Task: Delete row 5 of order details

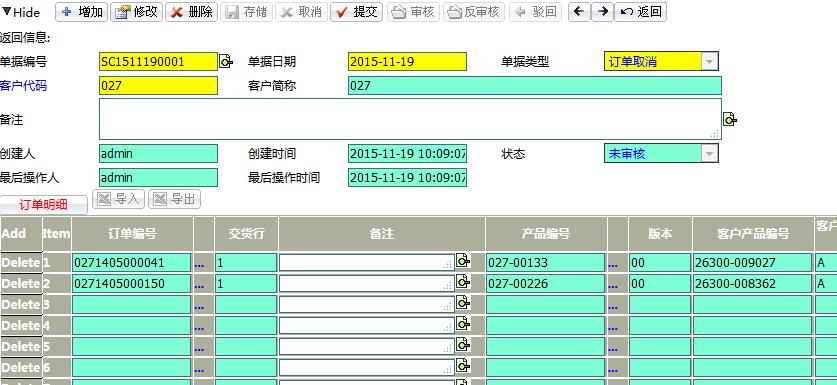Action: (21, 347)
